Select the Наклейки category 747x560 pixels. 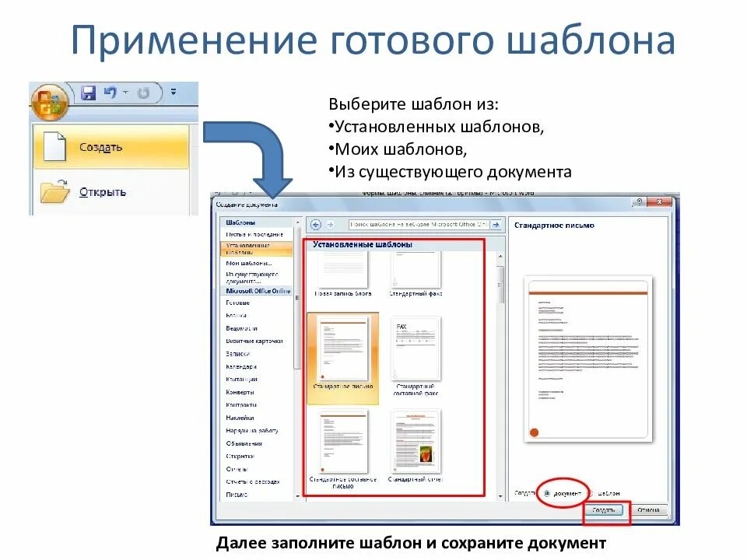click(x=240, y=418)
